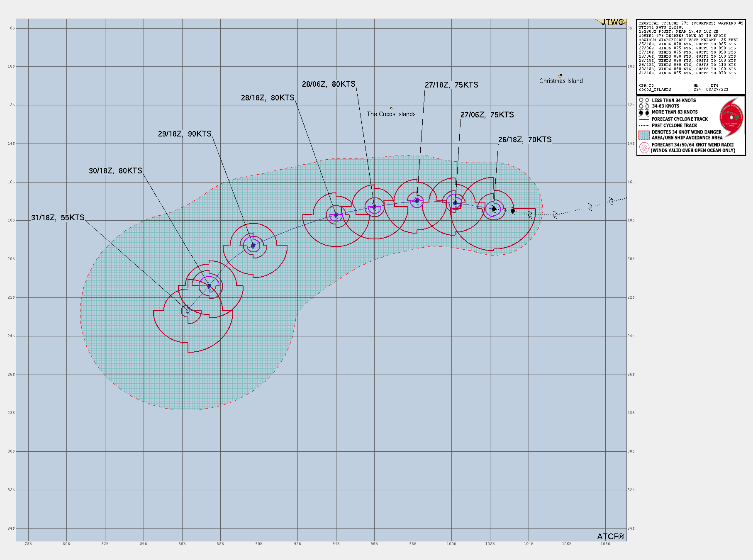
Task: Click the '31/18Z, WINDS 055 KTS' table row
Action: (687, 73)
